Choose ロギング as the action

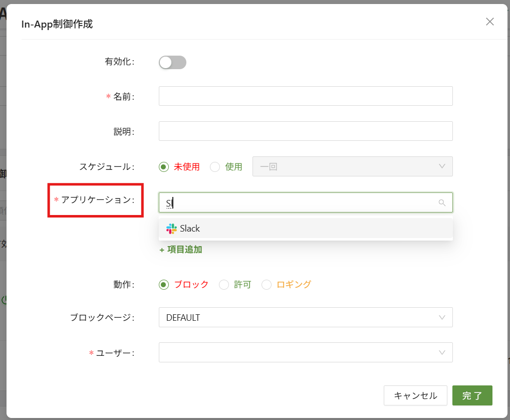point(267,285)
